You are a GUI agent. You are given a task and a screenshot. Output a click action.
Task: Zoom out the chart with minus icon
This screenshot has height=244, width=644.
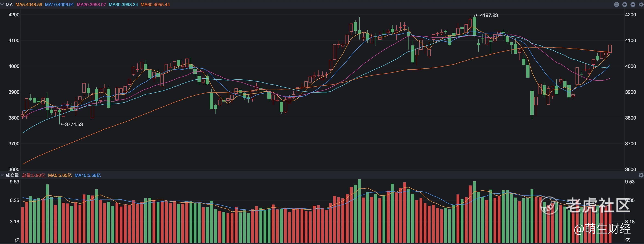pyautogui.click(x=633, y=5)
